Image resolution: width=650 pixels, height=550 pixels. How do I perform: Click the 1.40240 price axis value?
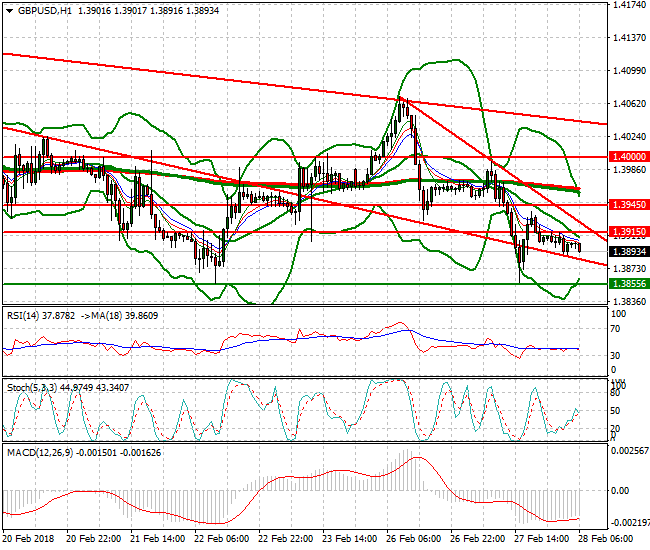click(x=630, y=137)
